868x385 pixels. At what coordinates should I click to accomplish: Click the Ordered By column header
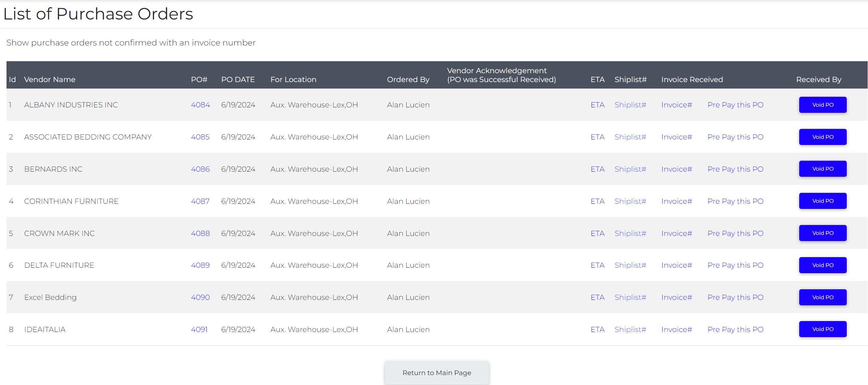pyautogui.click(x=408, y=80)
